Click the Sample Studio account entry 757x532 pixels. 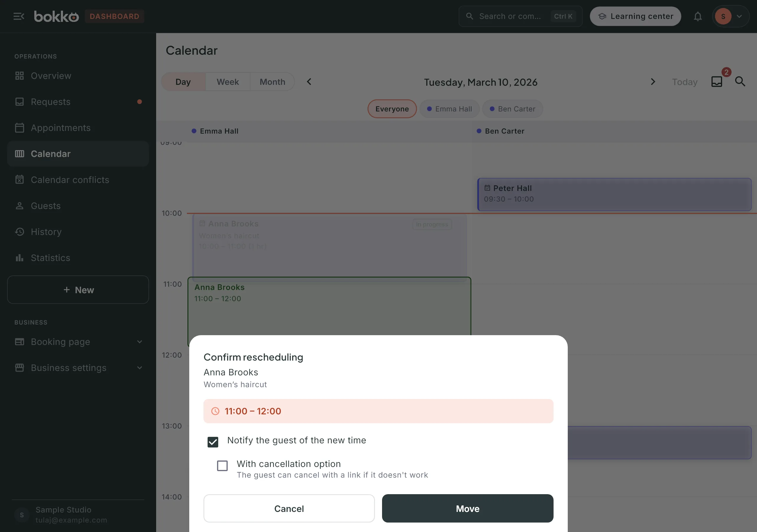78,515
